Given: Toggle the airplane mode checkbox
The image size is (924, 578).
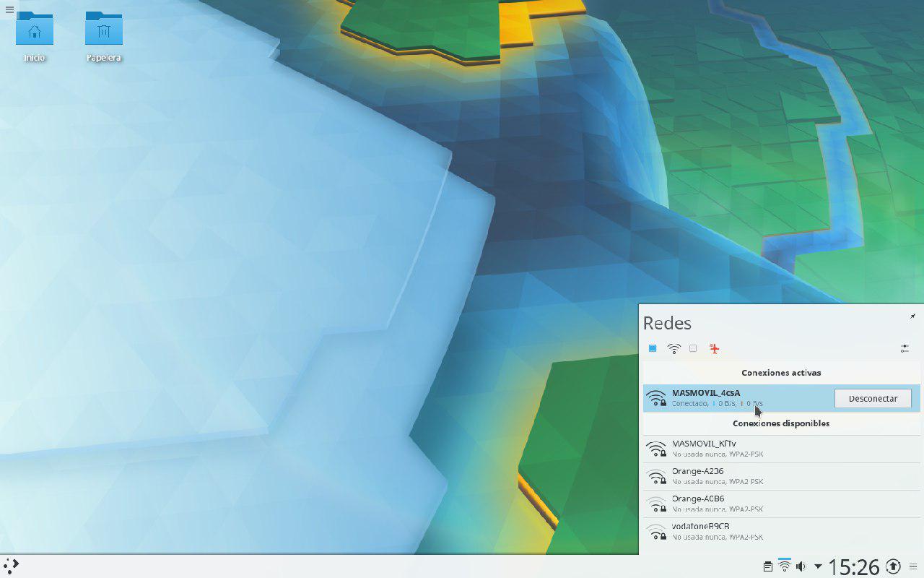Looking at the screenshot, I should (x=693, y=348).
